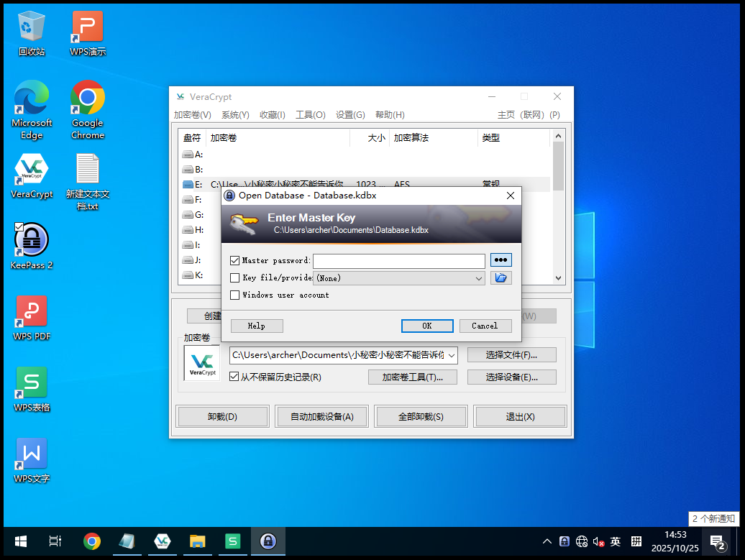Click the taskbar clock showing 14:53
Image resolution: width=745 pixels, height=560 pixels.
coord(675,541)
